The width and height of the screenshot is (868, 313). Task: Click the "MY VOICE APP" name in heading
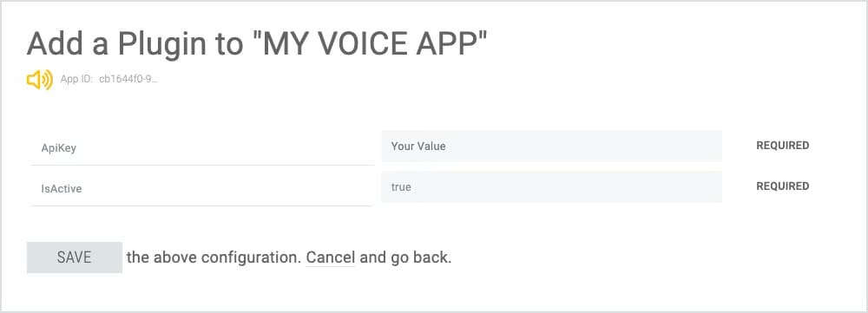369,44
